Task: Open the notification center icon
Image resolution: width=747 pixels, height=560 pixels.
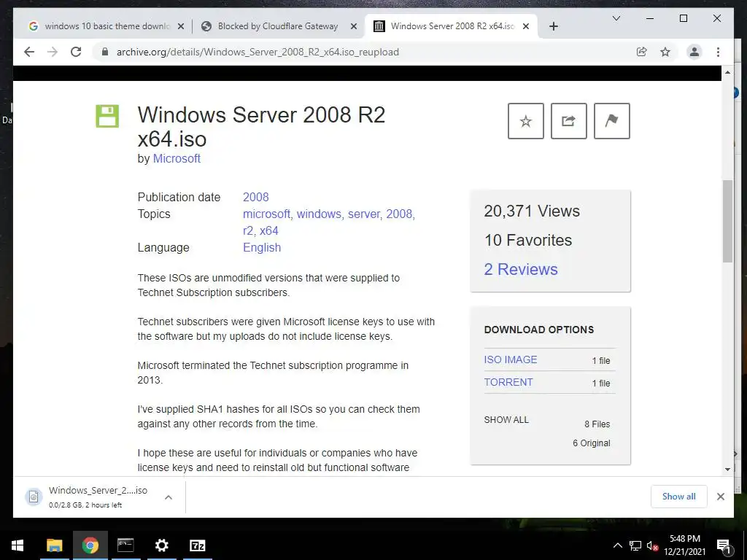Action: [723, 545]
